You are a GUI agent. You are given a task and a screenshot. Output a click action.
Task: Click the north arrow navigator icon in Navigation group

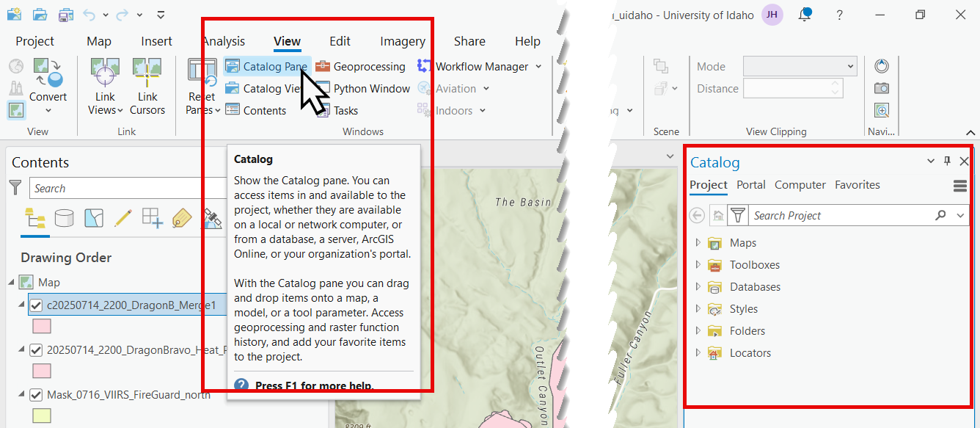882,66
